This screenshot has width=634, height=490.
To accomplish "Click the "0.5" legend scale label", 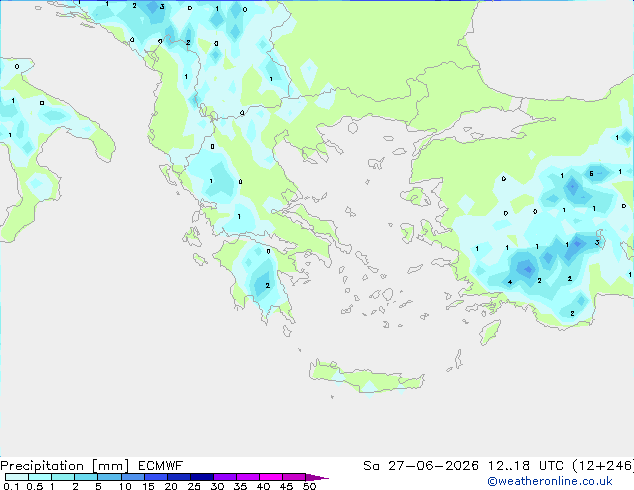I will tap(35, 486).
